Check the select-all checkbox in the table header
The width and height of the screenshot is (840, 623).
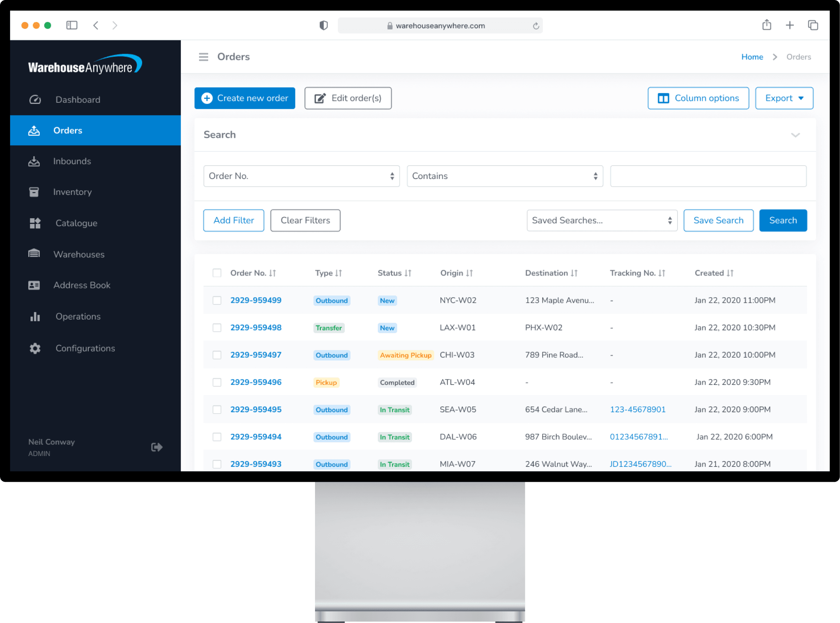217,273
